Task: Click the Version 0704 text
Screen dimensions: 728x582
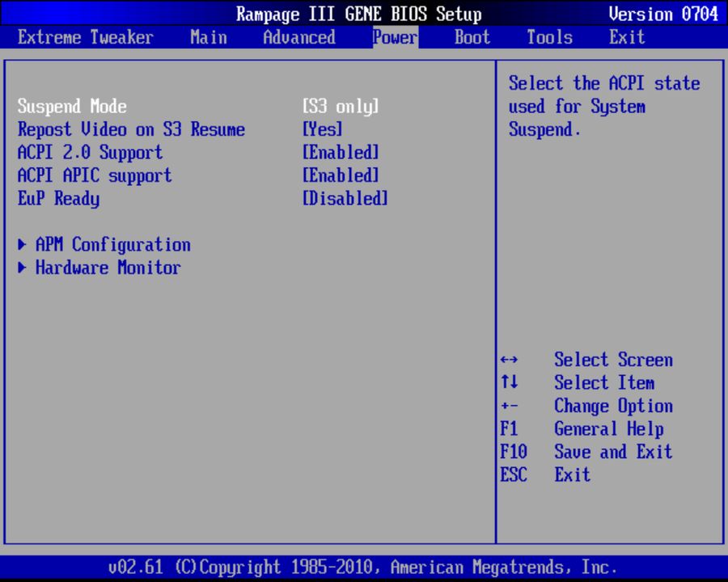Action: [663, 14]
